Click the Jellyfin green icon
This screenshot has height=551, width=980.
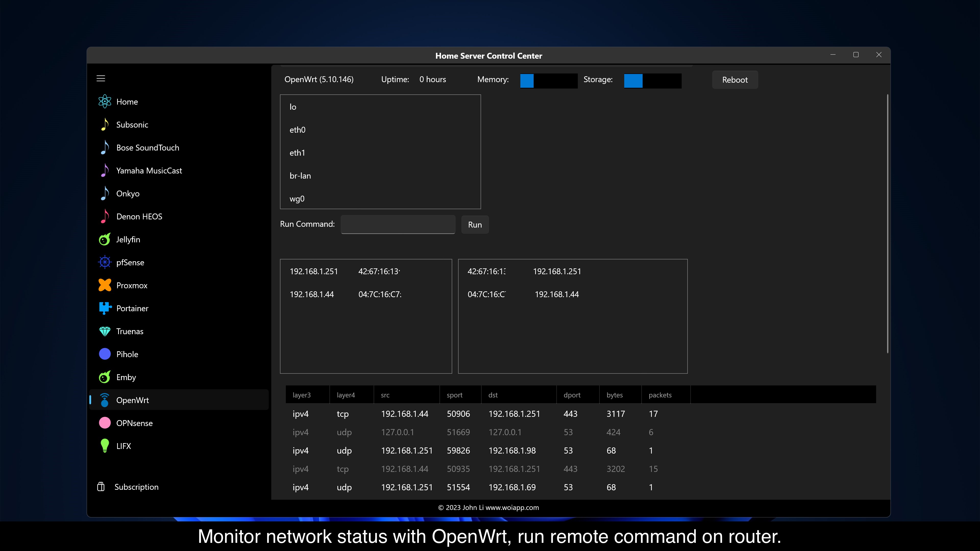tap(105, 240)
